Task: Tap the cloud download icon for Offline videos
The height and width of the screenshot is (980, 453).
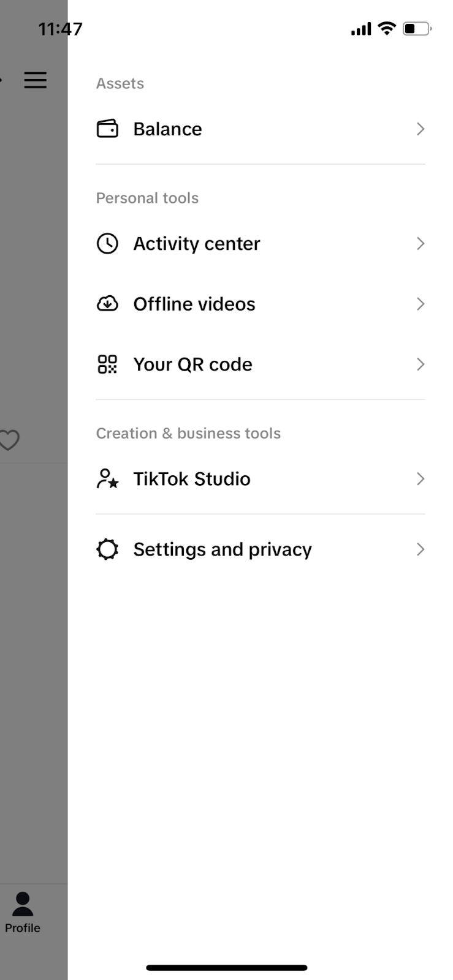Action: [107, 304]
